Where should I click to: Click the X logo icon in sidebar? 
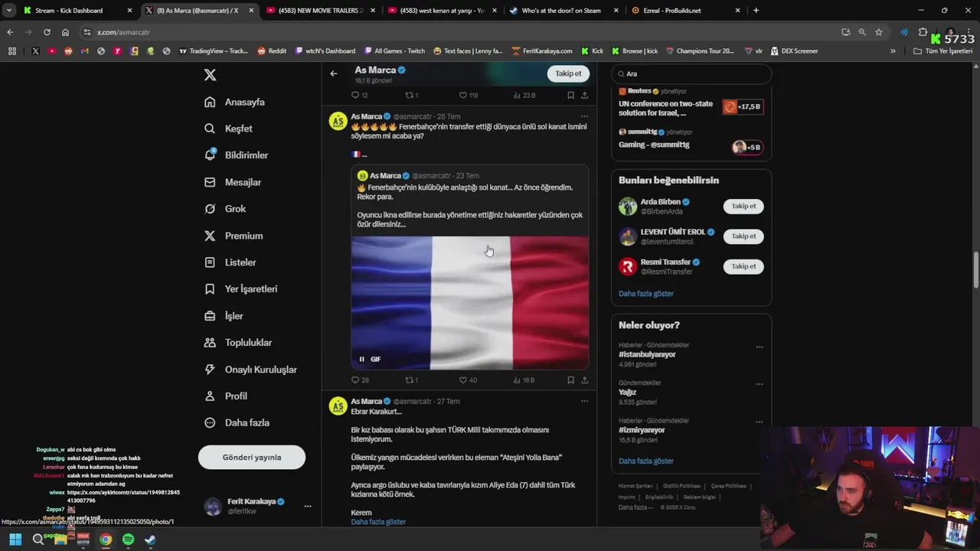pos(210,74)
